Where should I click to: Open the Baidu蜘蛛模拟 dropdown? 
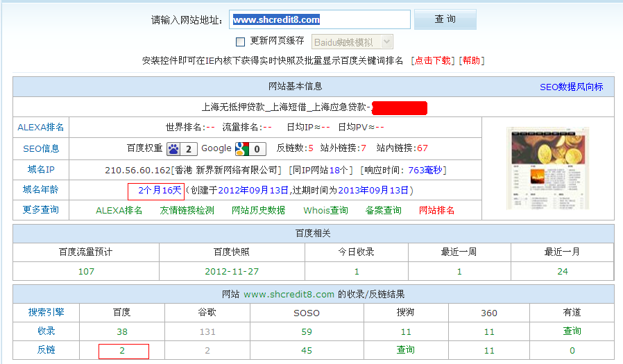point(352,42)
